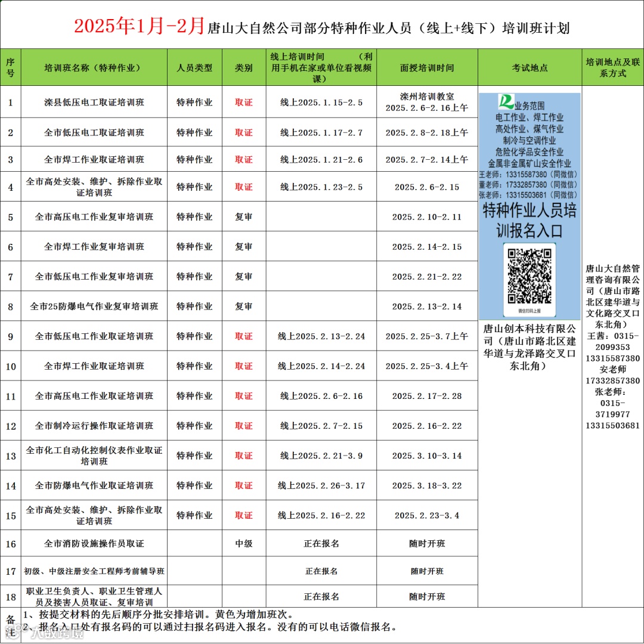Click the "2025.2.10-2.11" date cell
This screenshot has height=644, width=644.
coord(427,216)
